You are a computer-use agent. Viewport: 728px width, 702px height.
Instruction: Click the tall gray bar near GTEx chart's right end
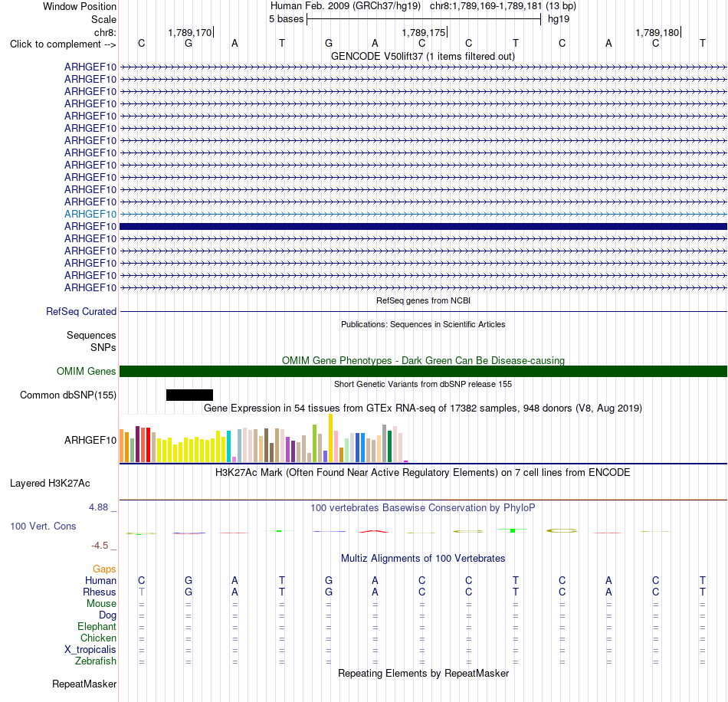pos(385,444)
